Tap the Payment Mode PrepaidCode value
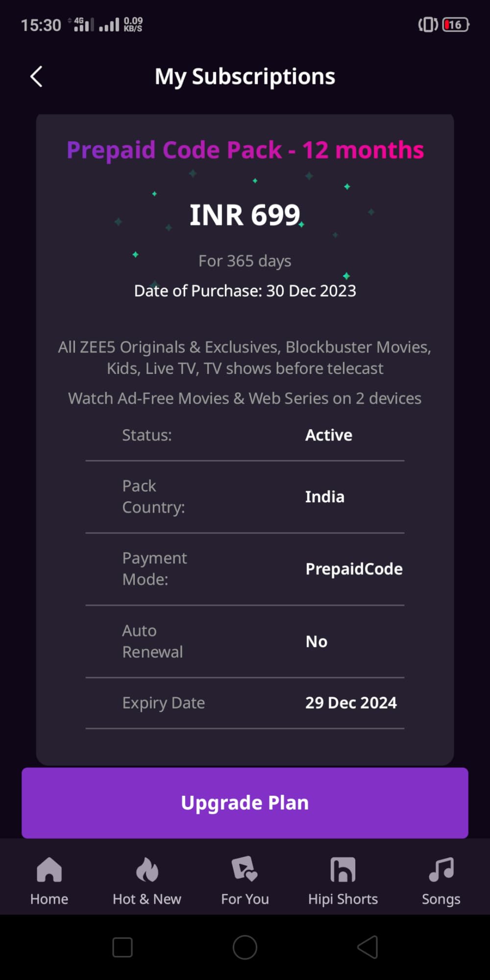This screenshot has width=490, height=980. [x=354, y=568]
